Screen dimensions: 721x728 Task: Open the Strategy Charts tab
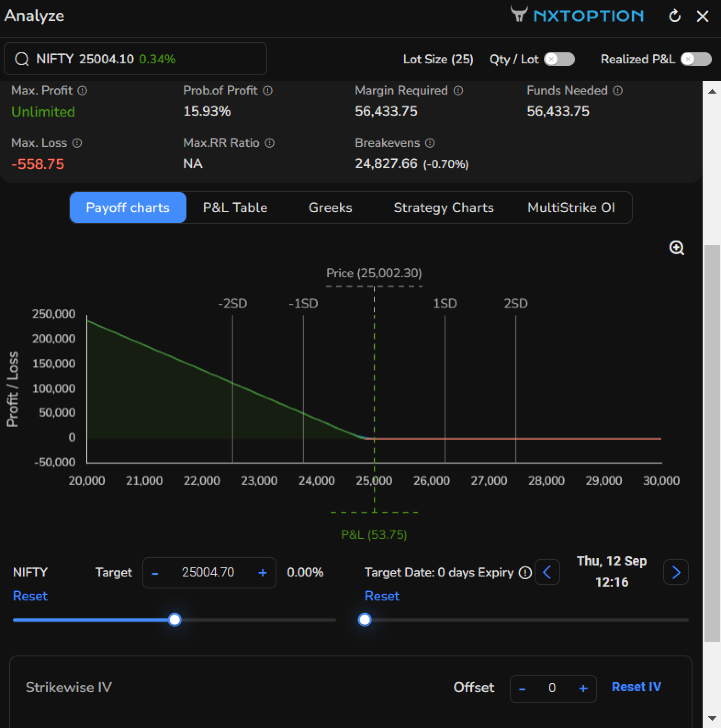(x=444, y=207)
